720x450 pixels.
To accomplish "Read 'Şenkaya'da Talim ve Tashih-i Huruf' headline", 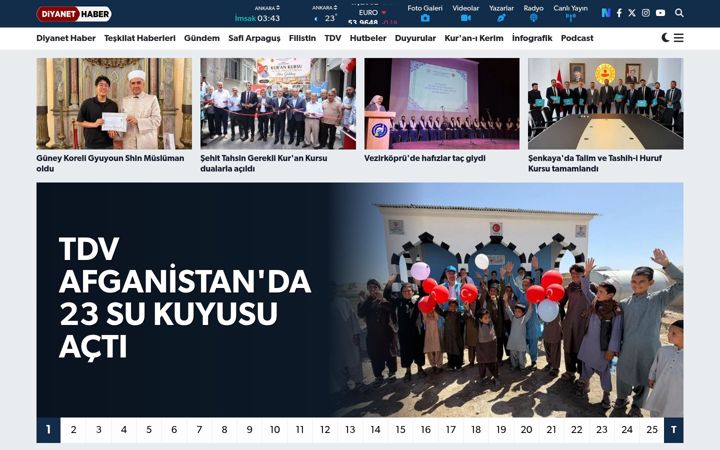I will [x=595, y=163].
